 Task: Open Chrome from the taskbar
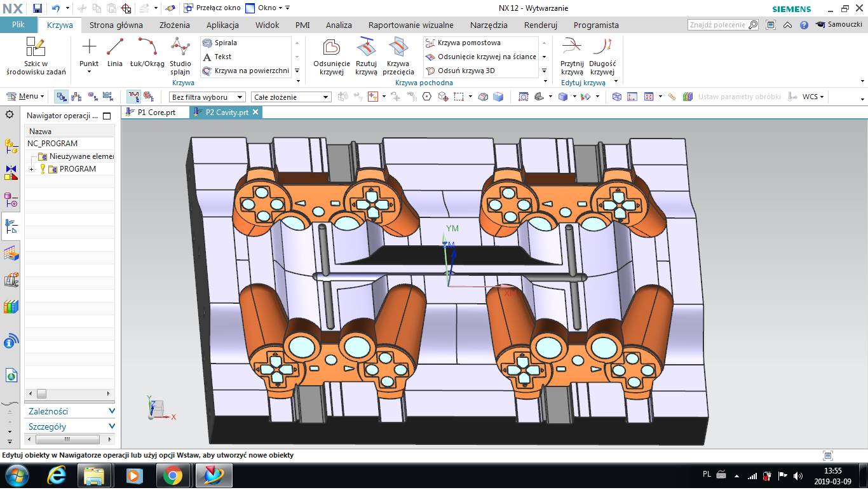pyautogui.click(x=173, y=475)
